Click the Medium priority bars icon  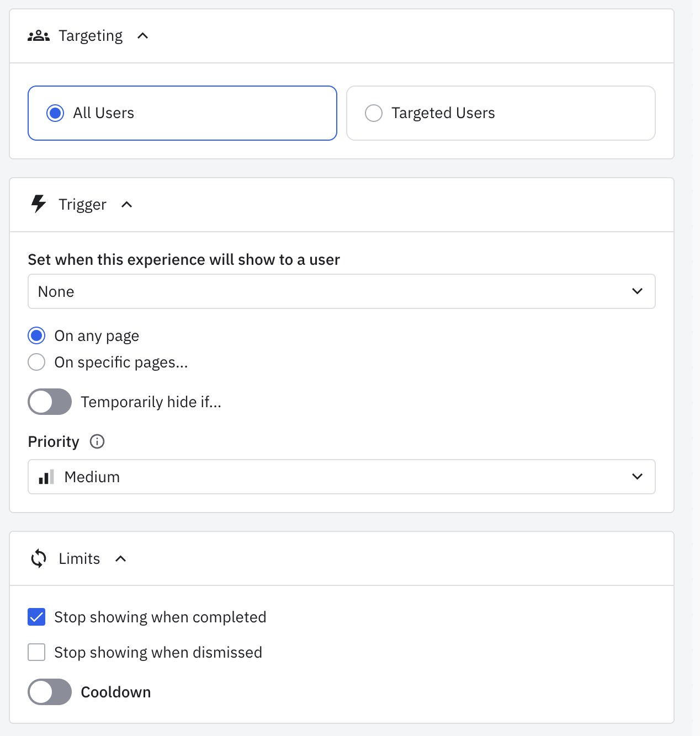pyautogui.click(x=46, y=477)
